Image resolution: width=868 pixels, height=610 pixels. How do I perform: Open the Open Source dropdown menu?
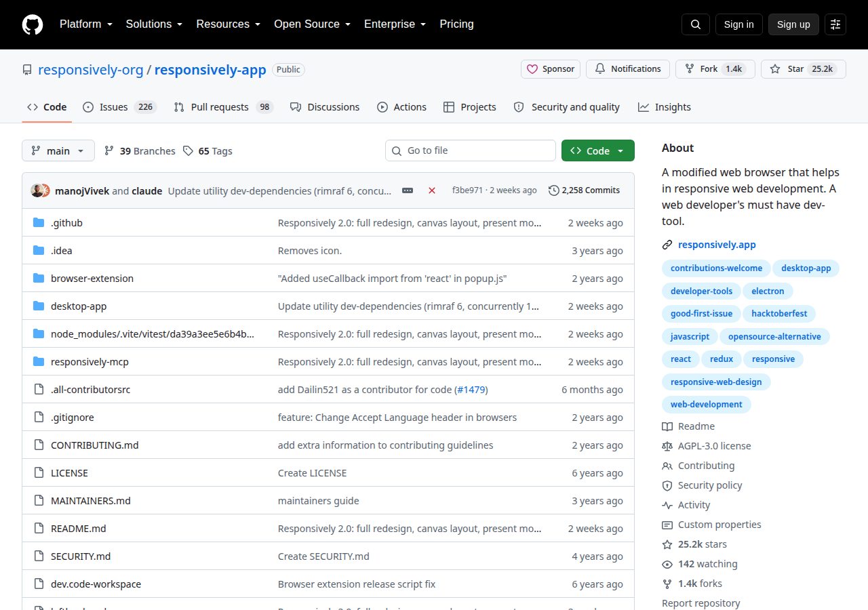(313, 24)
